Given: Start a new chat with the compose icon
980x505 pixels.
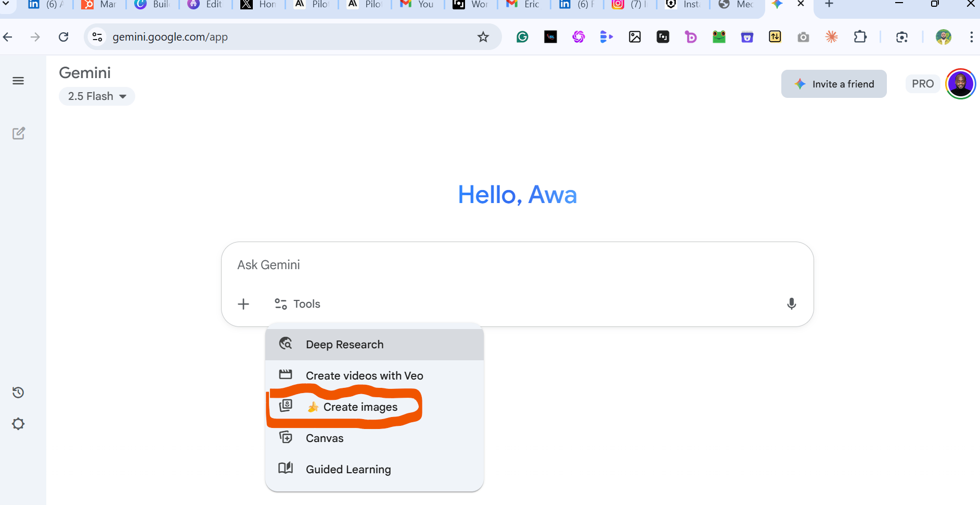Looking at the screenshot, I should [19, 133].
